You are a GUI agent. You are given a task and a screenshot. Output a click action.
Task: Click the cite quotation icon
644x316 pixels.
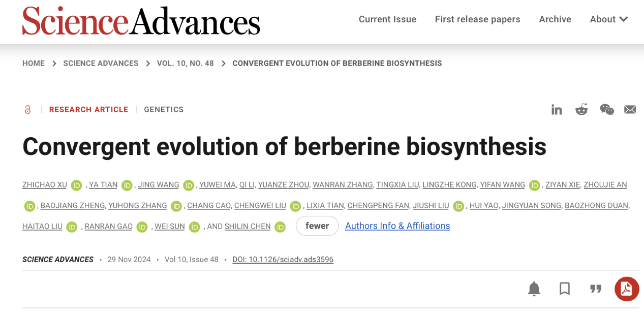pyautogui.click(x=596, y=289)
